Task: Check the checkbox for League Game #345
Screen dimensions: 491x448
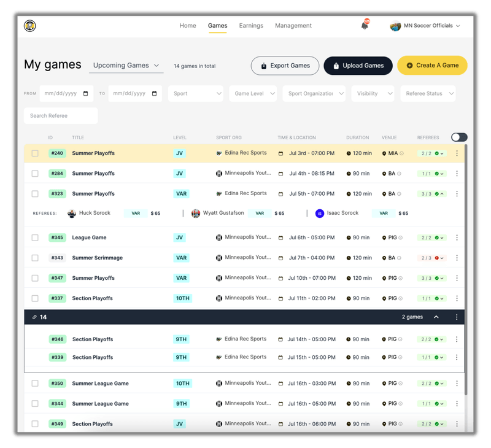Action: tap(35, 238)
